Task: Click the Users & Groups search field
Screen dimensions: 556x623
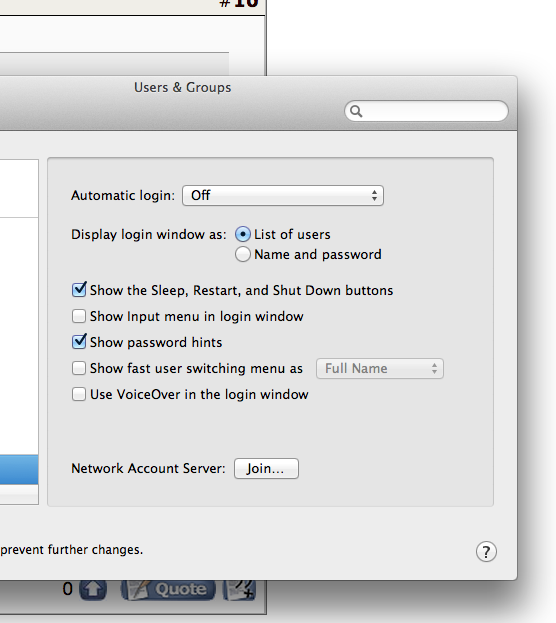Action: pos(426,111)
